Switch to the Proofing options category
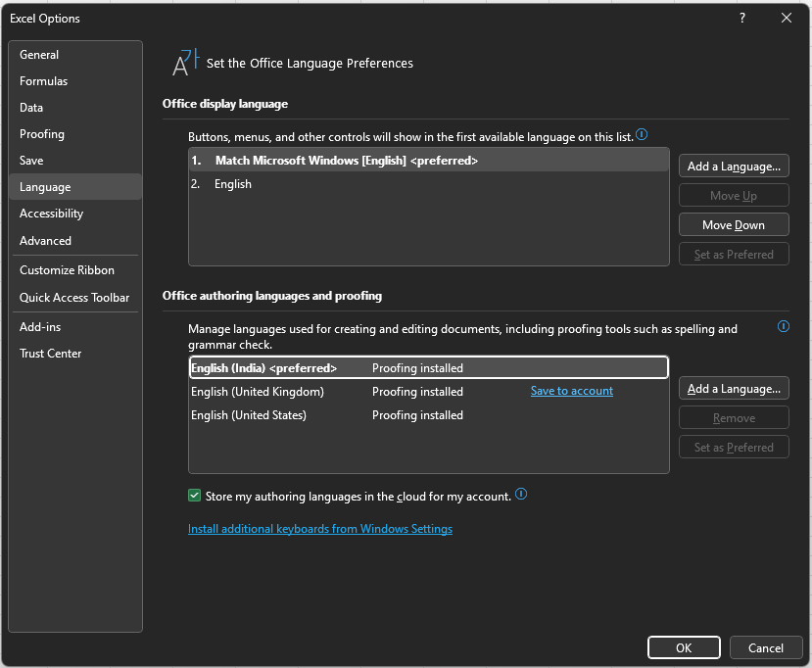 42,134
